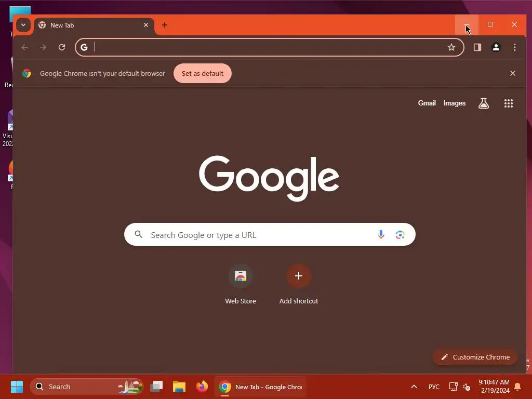Bookmark this tab with star icon
This screenshot has height=399, width=532.
click(x=451, y=47)
